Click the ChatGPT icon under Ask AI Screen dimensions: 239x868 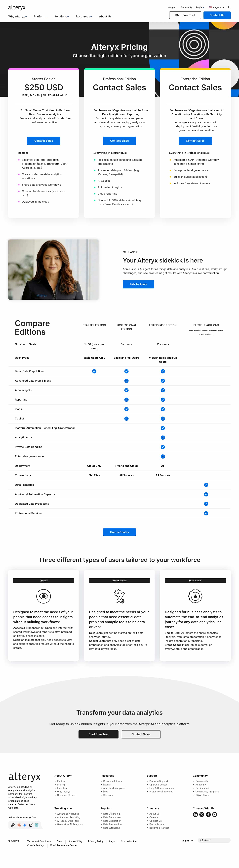[x=13, y=825]
